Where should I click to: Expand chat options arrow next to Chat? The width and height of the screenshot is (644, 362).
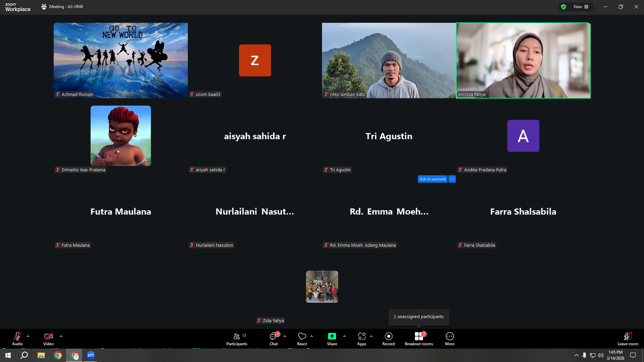285,336
